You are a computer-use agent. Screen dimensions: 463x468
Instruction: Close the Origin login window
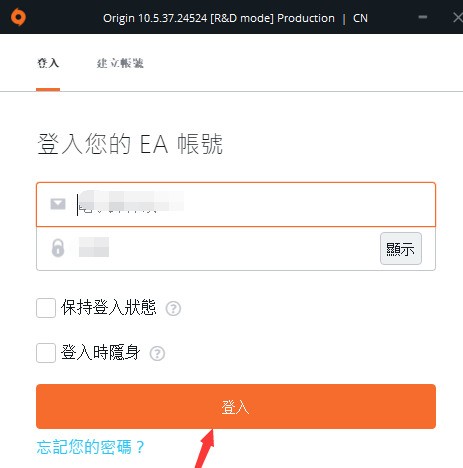click(x=458, y=17)
